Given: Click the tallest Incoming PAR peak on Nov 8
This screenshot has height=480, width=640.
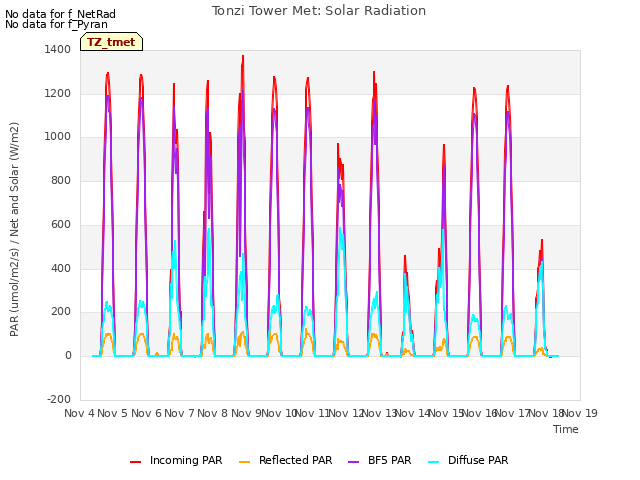Looking at the screenshot, I should tap(243, 56).
